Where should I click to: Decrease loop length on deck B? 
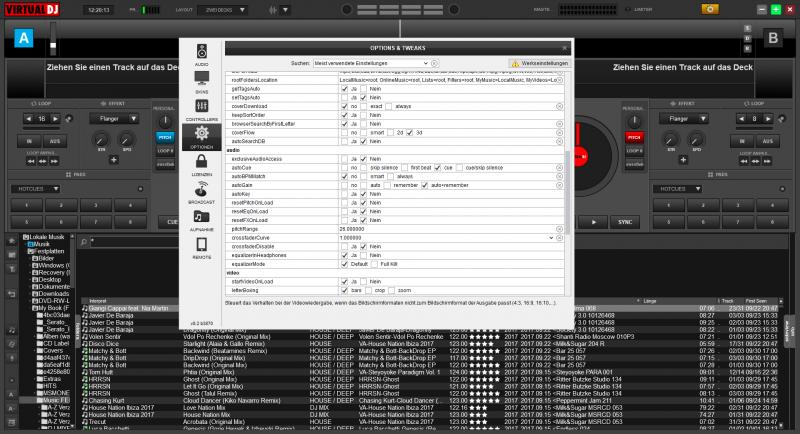pos(741,119)
